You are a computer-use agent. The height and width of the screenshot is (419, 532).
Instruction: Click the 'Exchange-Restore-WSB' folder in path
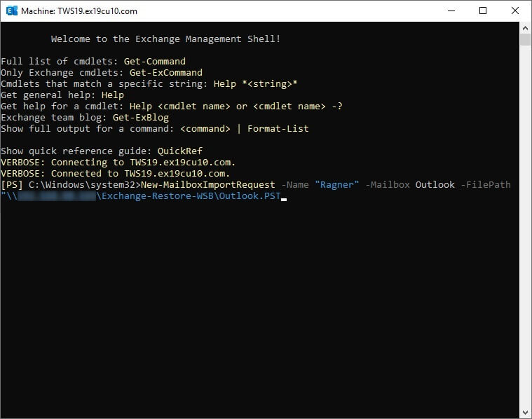tap(158, 195)
